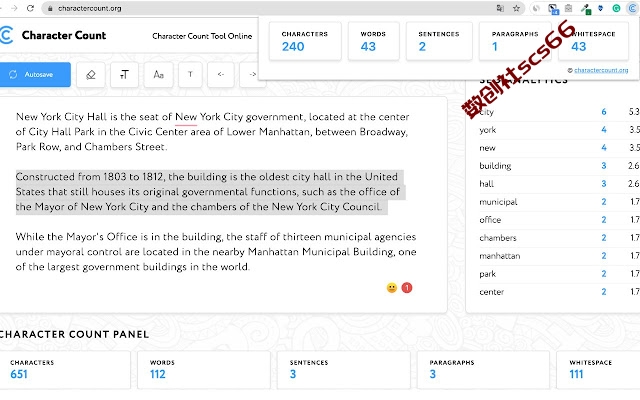Click the green Grammarly extension icon
Screen dimensions: 640x400
pos(616,8)
